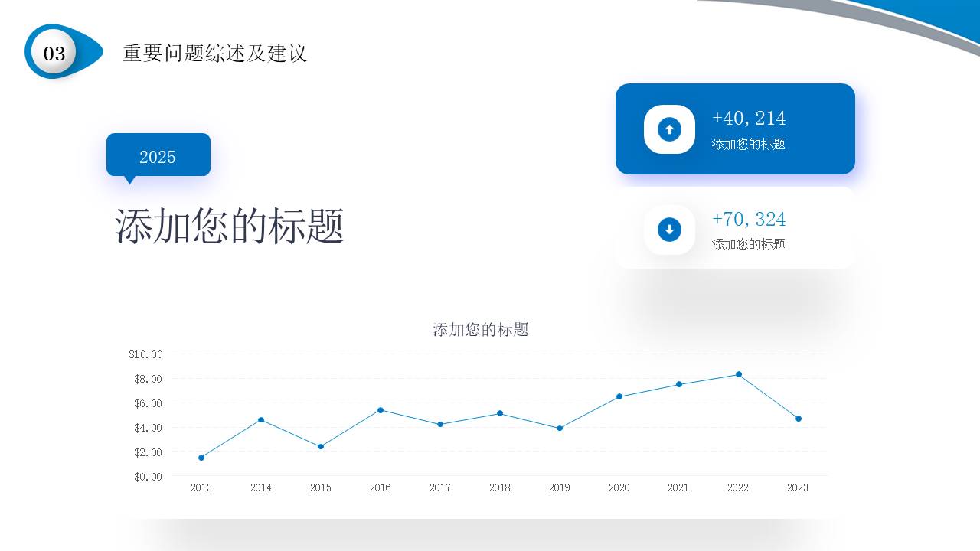Select the slide title 重要问题综述及建议
This screenshot has height=551, width=980.
(x=214, y=53)
